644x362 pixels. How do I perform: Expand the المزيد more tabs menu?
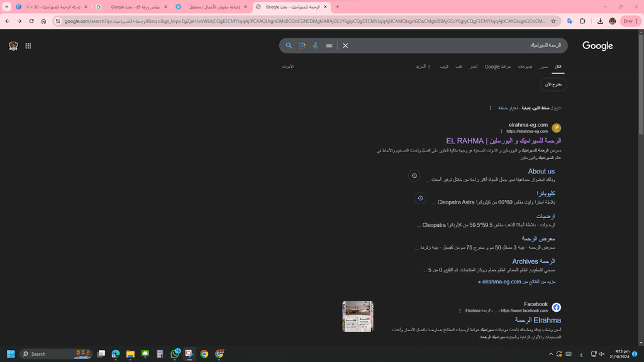coord(423,67)
